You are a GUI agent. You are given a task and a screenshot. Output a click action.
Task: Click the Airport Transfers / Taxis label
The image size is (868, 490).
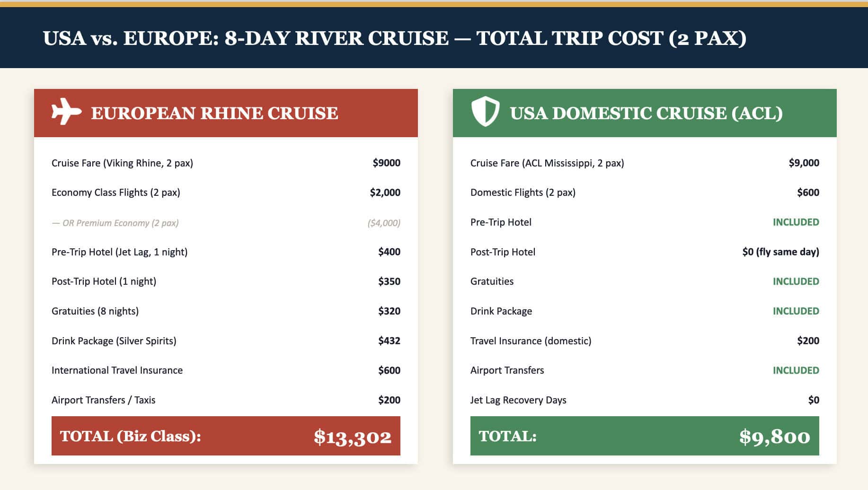coord(103,400)
